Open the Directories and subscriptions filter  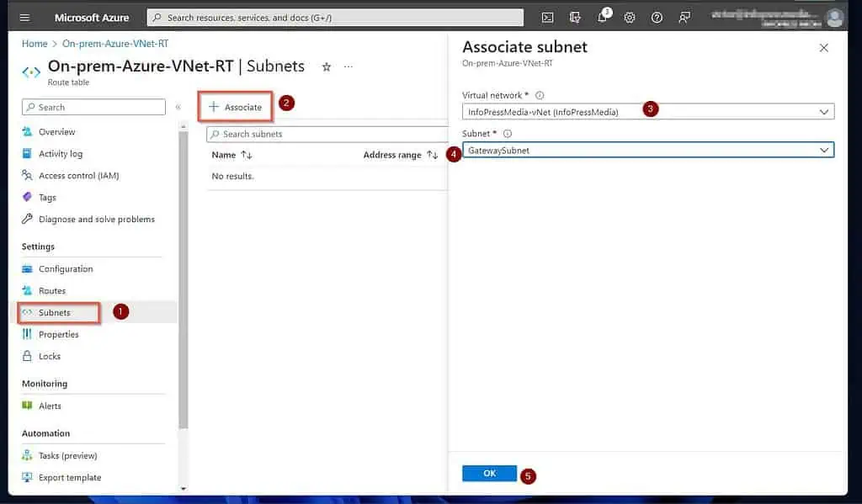575,18
